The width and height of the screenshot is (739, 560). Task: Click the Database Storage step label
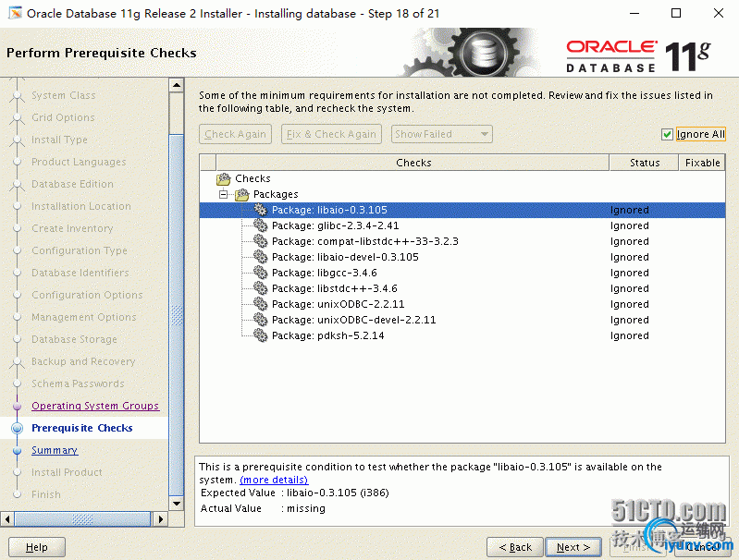tap(74, 339)
